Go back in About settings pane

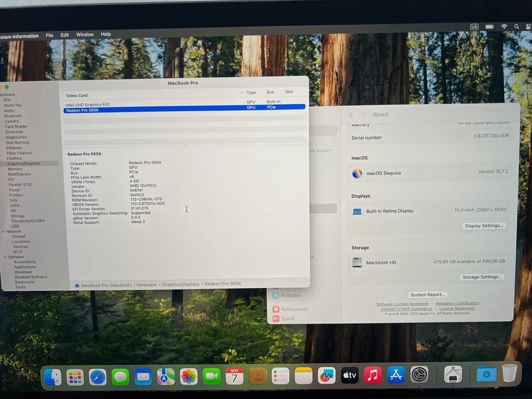[351, 115]
